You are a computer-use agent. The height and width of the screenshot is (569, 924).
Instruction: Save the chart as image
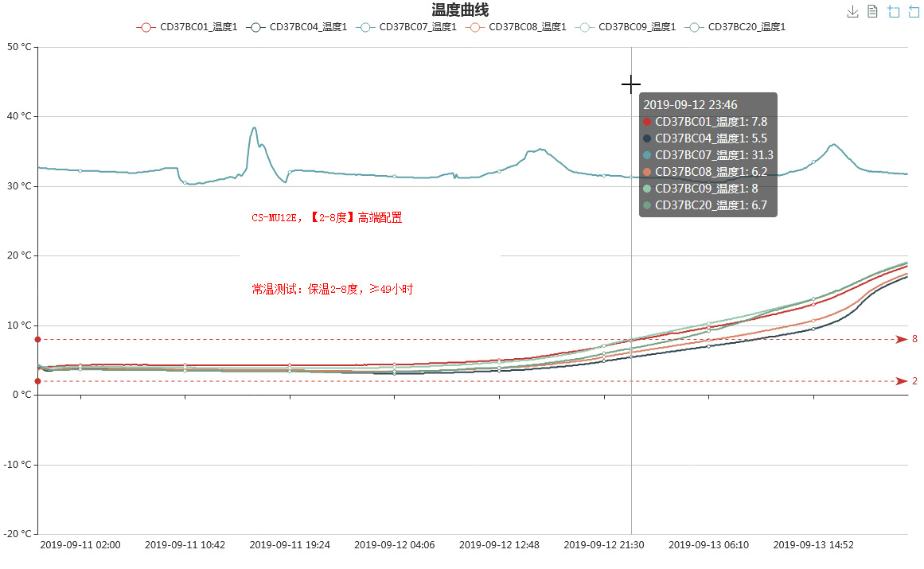pos(852,12)
